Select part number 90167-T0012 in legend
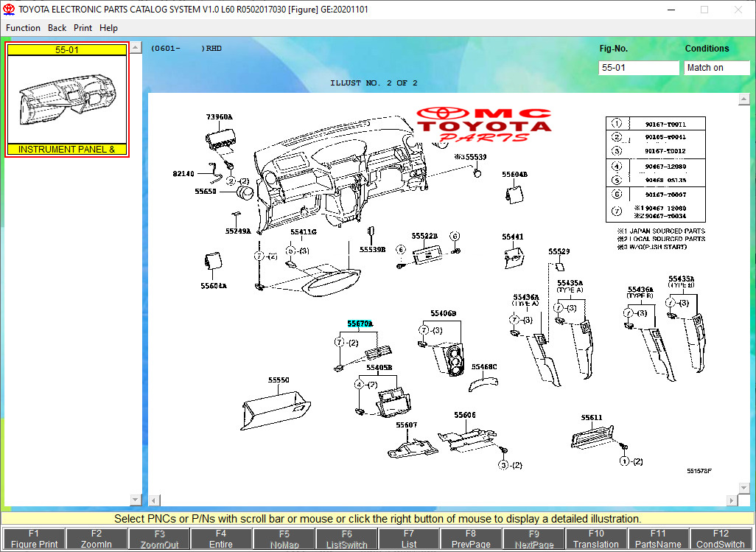 coord(665,151)
